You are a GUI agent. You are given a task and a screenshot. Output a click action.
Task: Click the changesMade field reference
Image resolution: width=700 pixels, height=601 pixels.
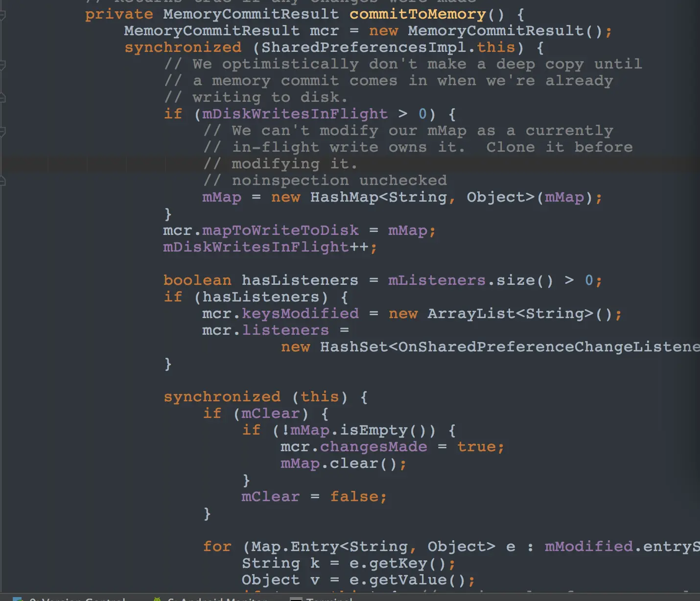pos(373,447)
